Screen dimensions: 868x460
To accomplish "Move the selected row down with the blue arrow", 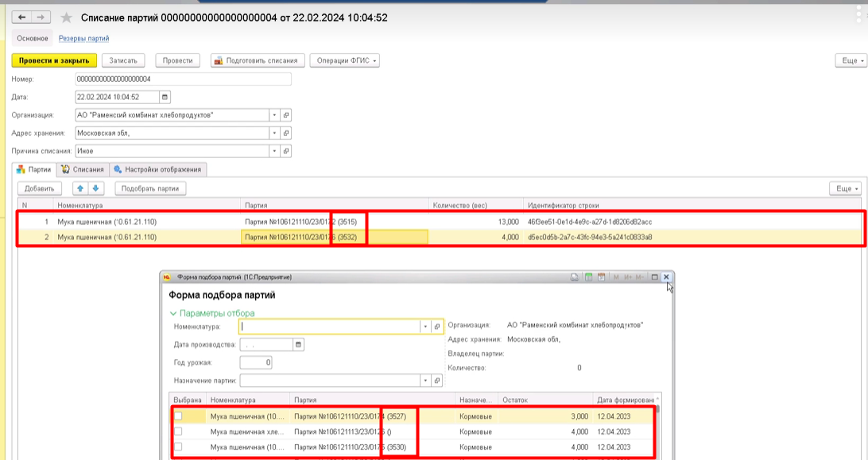I will (x=95, y=189).
